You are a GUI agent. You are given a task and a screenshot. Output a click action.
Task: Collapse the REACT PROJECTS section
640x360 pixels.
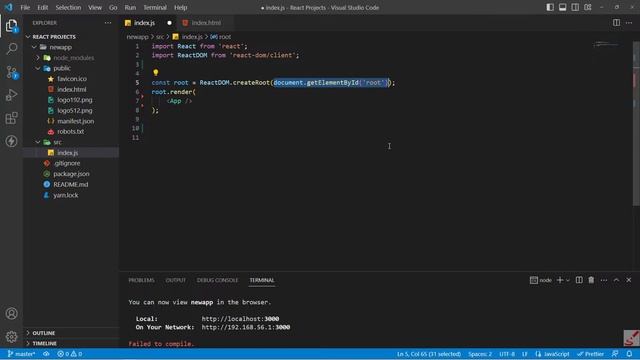click(28, 37)
